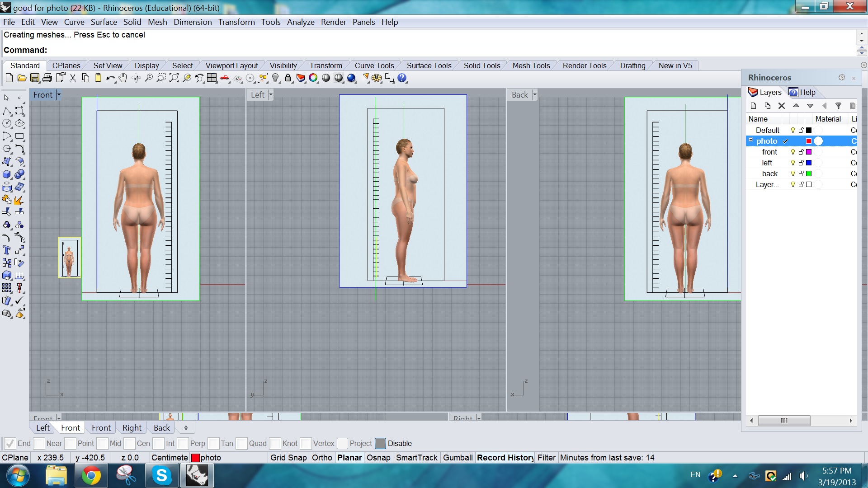Click the green color swatch of back layer
868x488 pixels.
[x=809, y=174]
